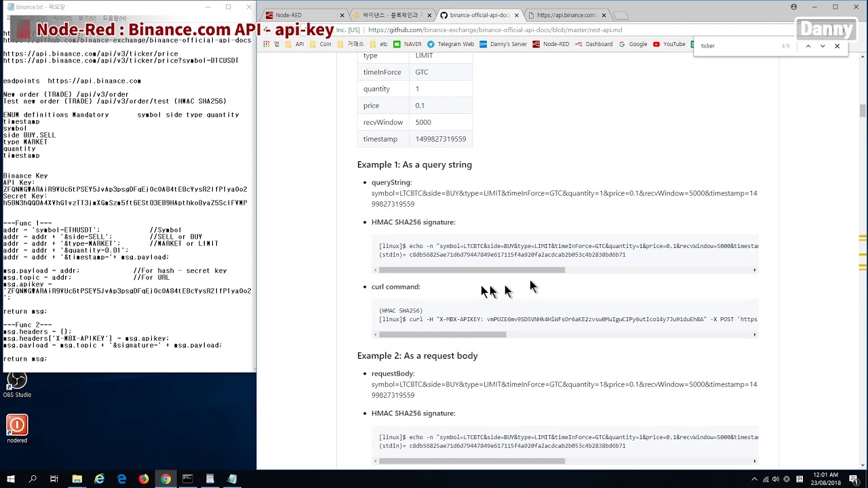Open a new Chrome tab
Image resolution: width=868 pixels, height=488 pixels.
pyautogui.click(x=620, y=15)
